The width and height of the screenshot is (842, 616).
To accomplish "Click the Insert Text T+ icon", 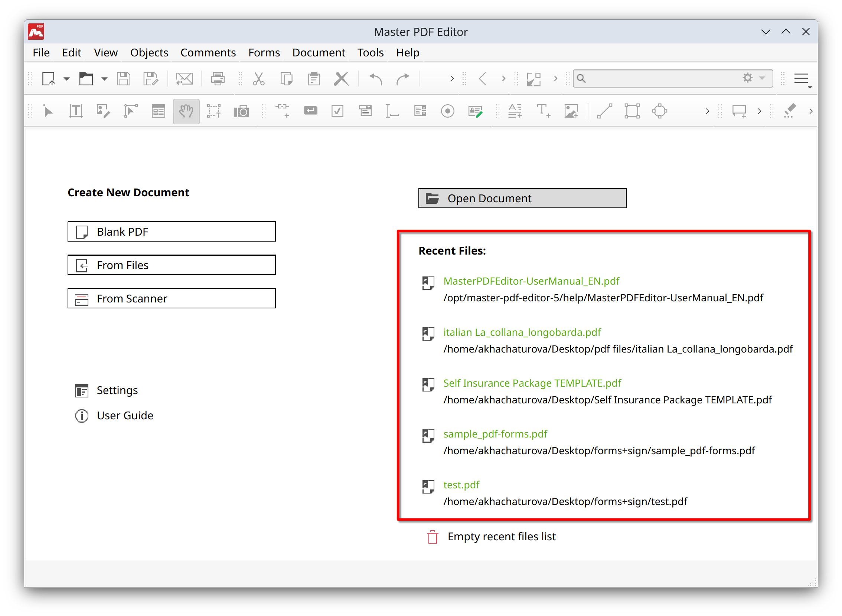I will [x=544, y=111].
